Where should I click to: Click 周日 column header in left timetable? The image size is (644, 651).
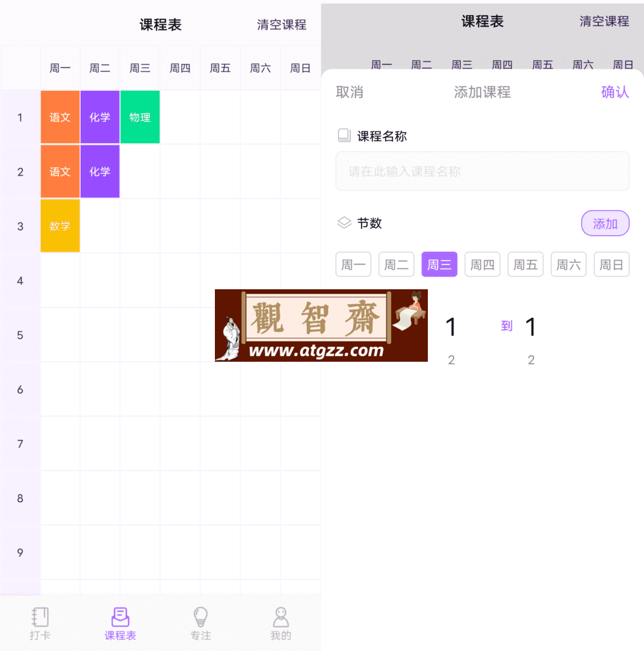click(300, 67)
